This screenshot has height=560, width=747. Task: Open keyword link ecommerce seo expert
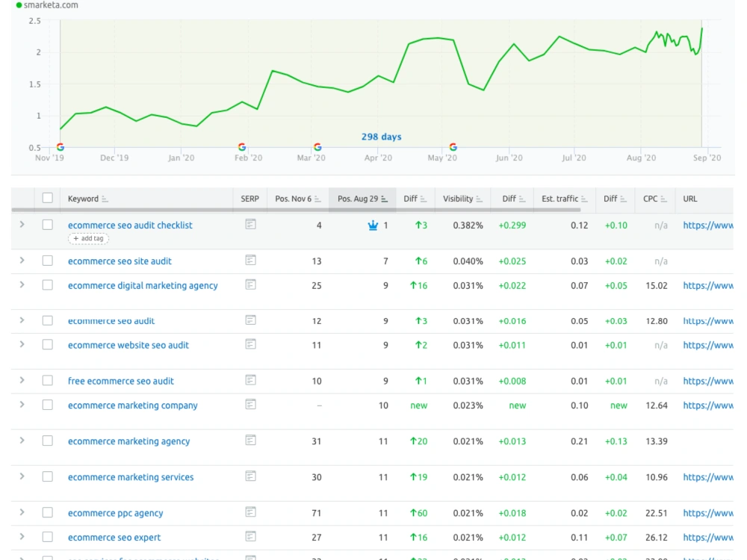(114, 537)
